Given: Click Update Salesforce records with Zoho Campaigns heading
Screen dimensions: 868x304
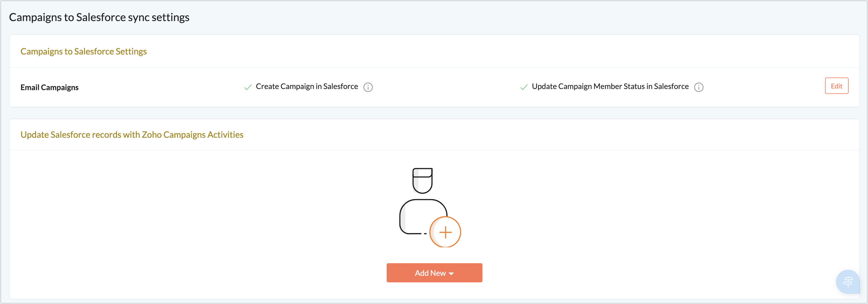Looking at the screenshot, I should 132,135.
